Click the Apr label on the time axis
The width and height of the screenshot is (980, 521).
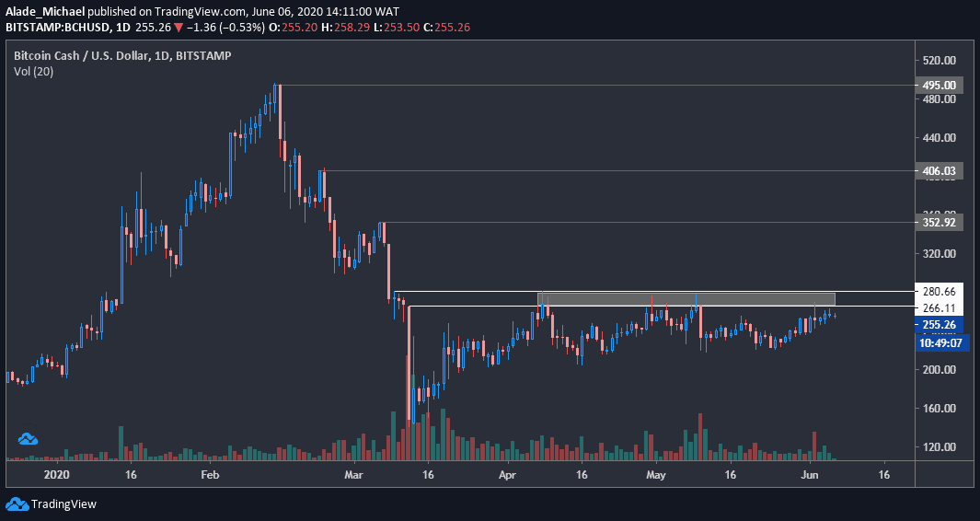[x=507, y=476]
